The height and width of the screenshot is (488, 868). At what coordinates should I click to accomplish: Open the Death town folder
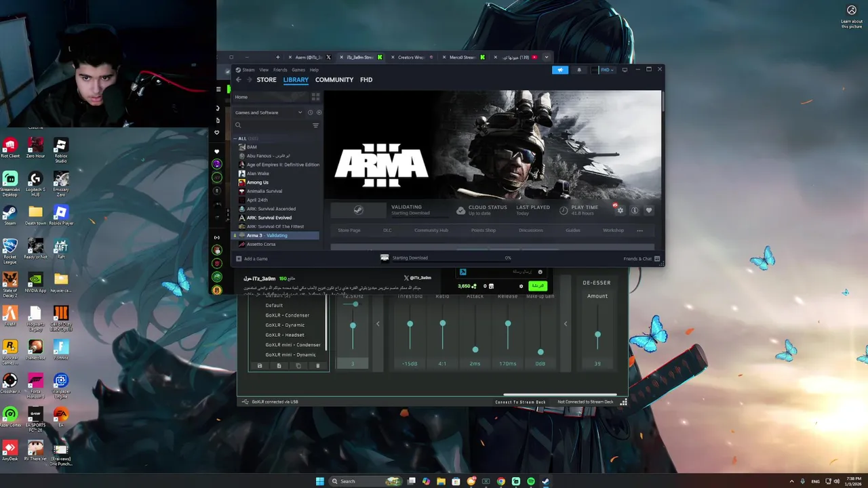pos(35,216)
